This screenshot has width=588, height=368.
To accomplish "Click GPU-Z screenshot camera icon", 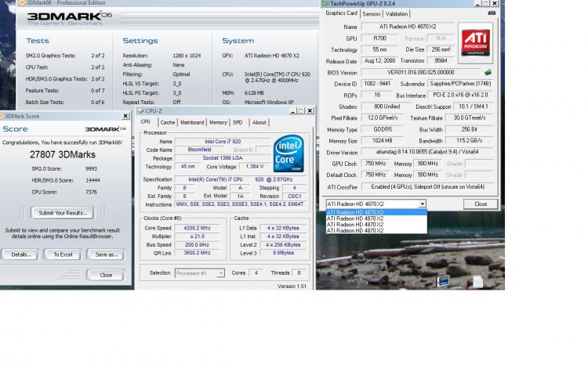I will click(x=492, y=13).
